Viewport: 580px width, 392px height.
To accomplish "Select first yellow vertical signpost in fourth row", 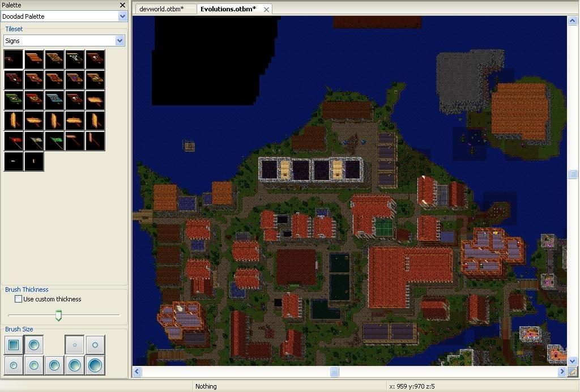I will click(14, 120).
